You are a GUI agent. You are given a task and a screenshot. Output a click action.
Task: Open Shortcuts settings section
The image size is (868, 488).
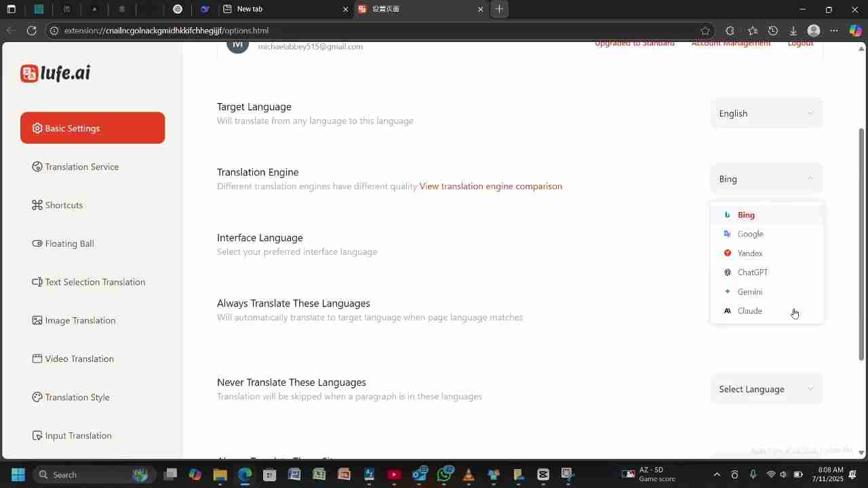64,205
